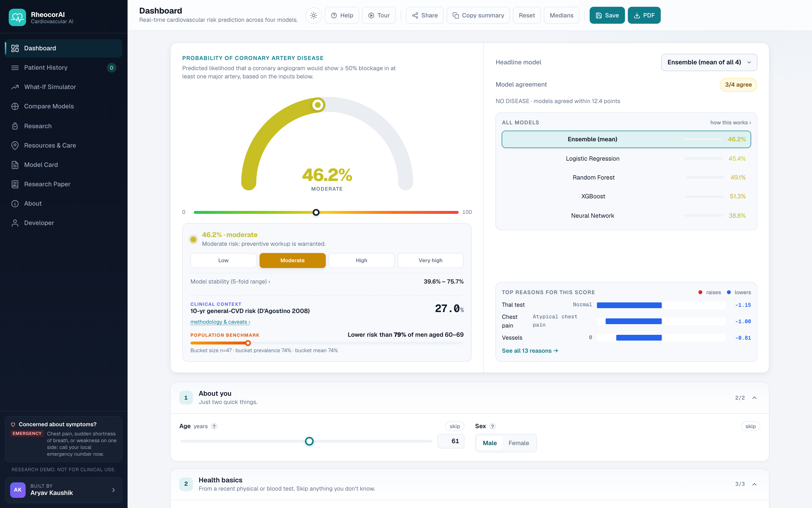
Task: Open the Developer page
Action: coord(63,223)
